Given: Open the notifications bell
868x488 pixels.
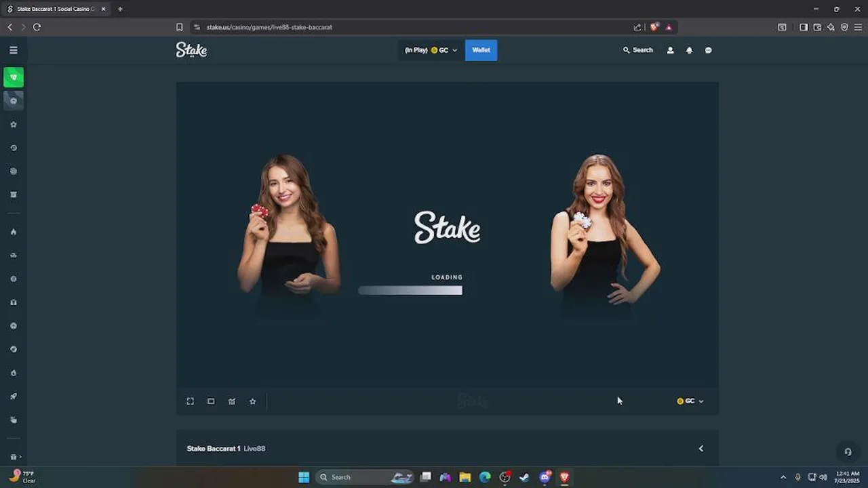Looking at the screenshot, I should tap(689, 50).
